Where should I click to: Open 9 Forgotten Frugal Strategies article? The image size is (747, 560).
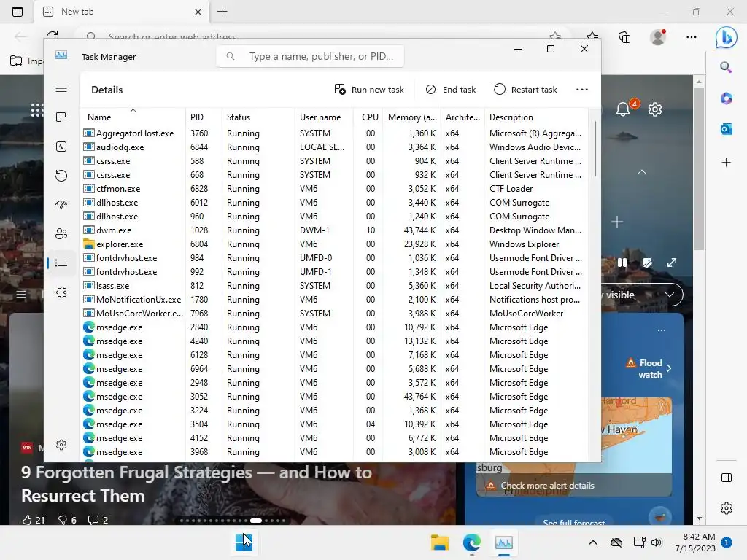(196, 484)
